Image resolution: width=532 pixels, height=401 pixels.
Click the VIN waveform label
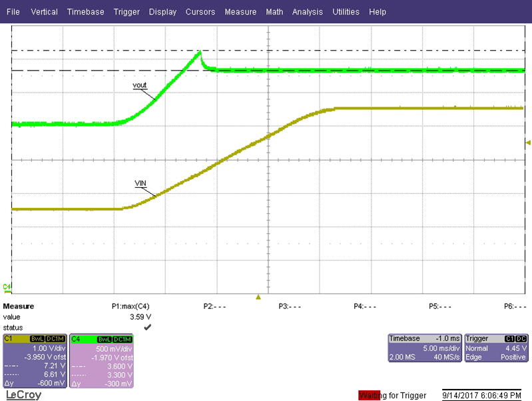(140, 183)
